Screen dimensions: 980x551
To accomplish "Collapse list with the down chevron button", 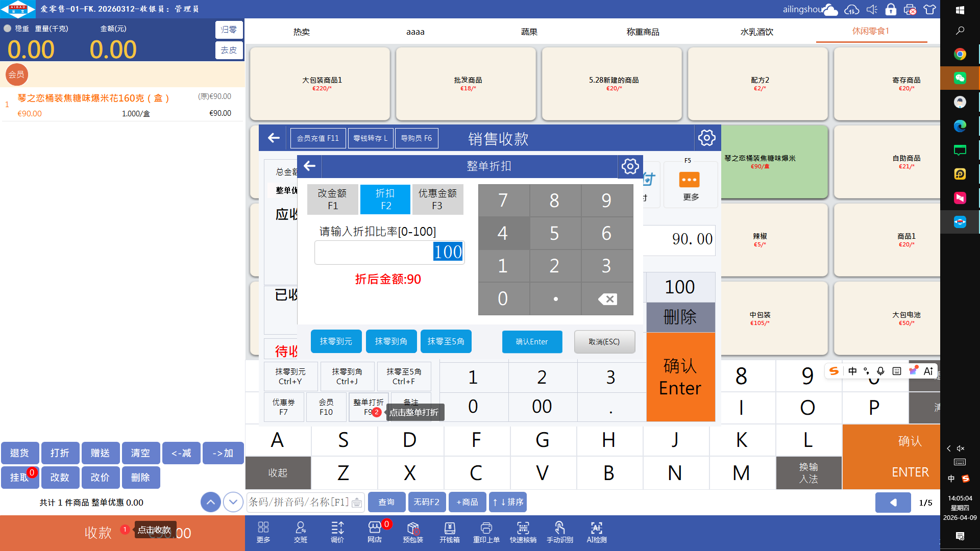I will pyautogui.click(x=233, y=502).
